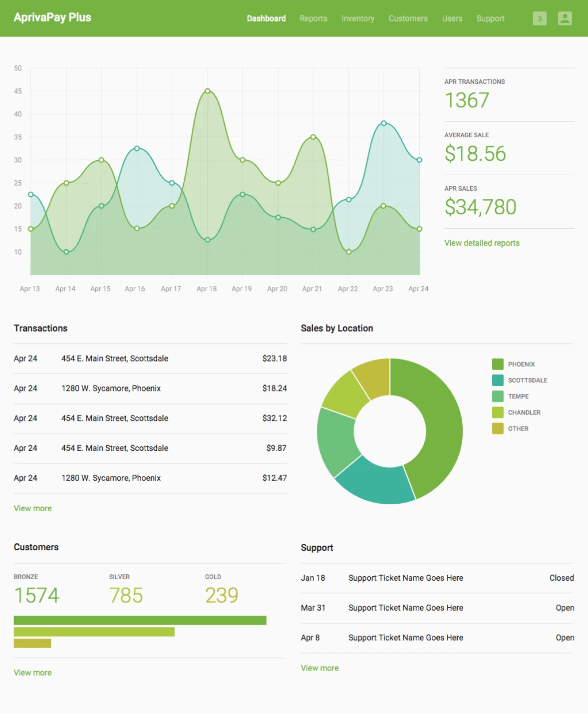Click the Other legend color swatch

pos(497,428)
